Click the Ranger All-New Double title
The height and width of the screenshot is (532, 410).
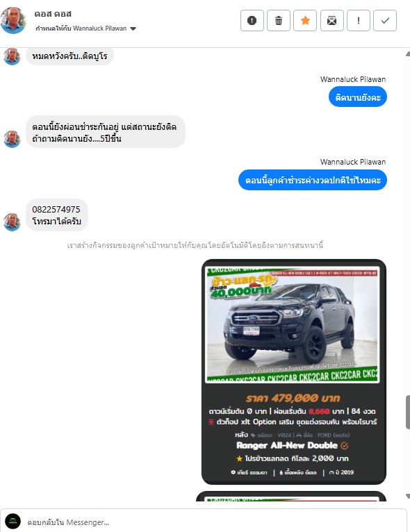(x=287, y=445)
